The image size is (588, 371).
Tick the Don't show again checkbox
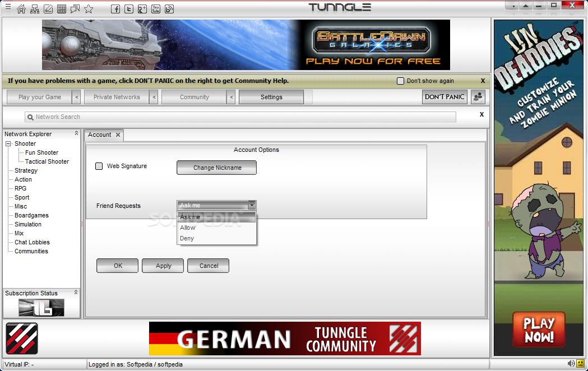pos(400,81)
